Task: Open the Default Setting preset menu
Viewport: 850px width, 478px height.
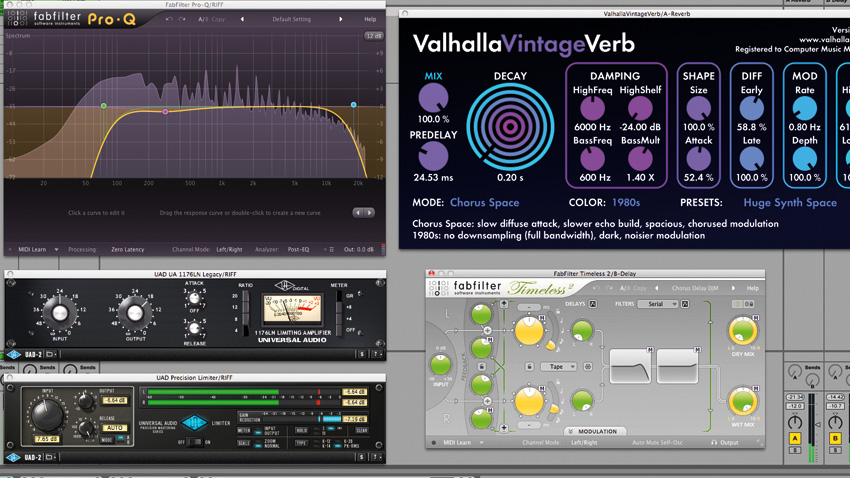Action: point(292,19)
